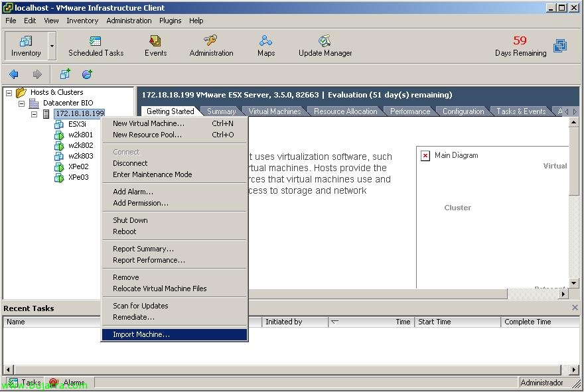Choose Add Alarm... from the context menu
584x392 pixels.
click(x=175, y=192)
